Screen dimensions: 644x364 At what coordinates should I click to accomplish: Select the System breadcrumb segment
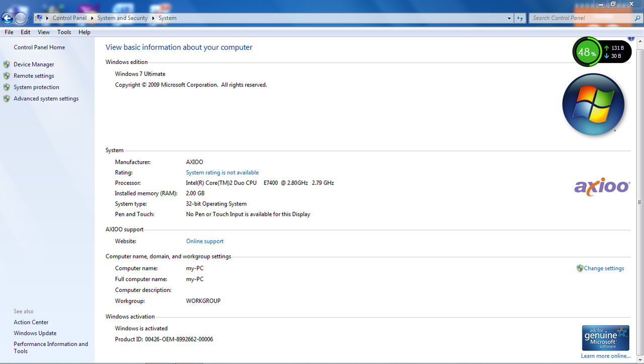[x=168, y=18]
